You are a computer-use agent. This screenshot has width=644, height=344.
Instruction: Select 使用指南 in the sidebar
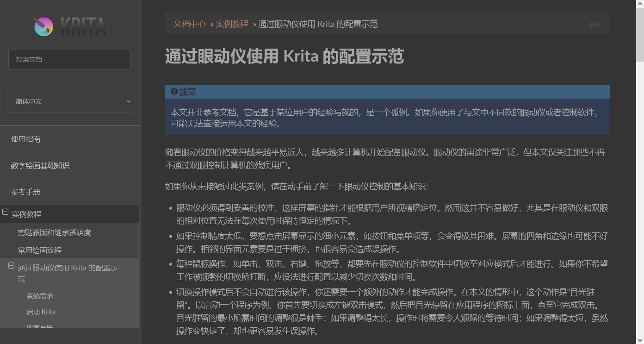coord(25,139)
